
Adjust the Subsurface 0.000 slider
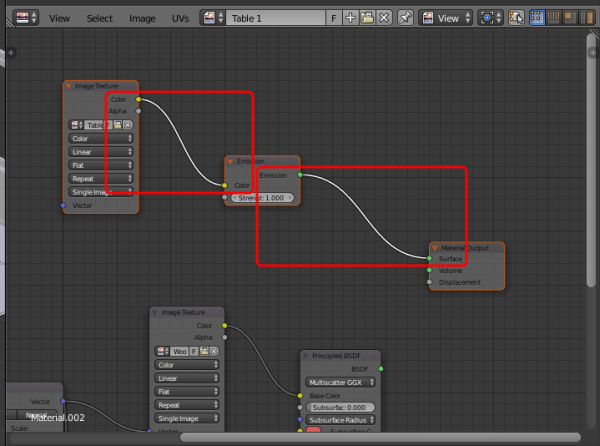point(340,407)
